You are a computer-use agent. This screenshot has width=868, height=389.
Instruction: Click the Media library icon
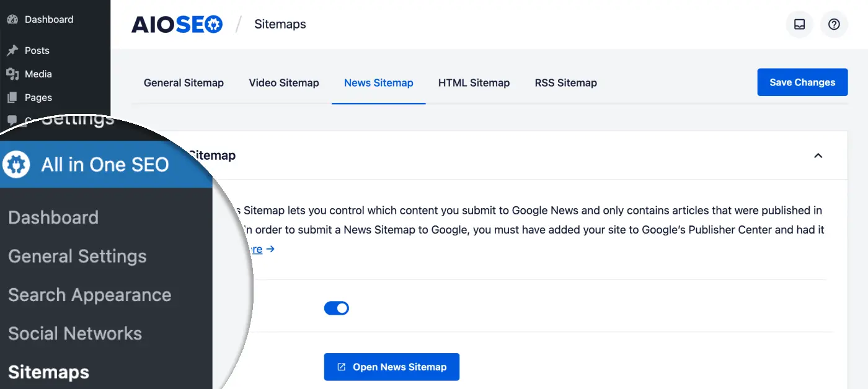pyautogui.click(x=14, y=74)
